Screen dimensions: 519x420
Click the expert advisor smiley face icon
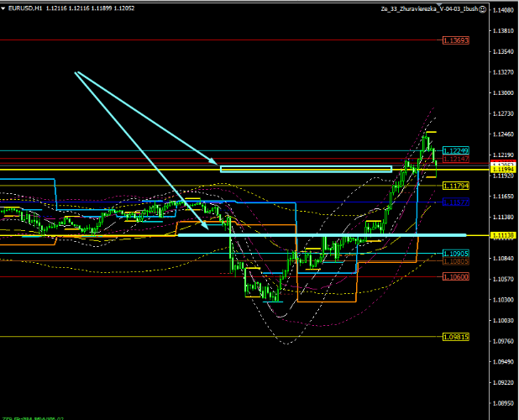tap(483, 8)
